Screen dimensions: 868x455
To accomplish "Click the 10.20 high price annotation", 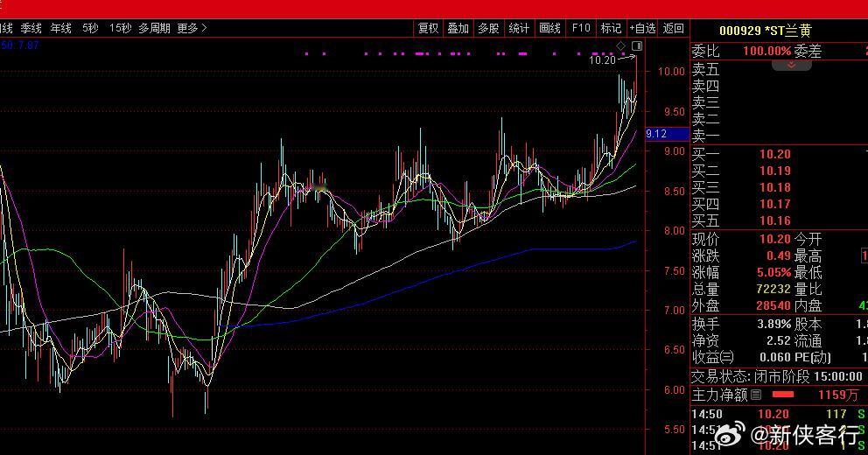I will [602, 59].
